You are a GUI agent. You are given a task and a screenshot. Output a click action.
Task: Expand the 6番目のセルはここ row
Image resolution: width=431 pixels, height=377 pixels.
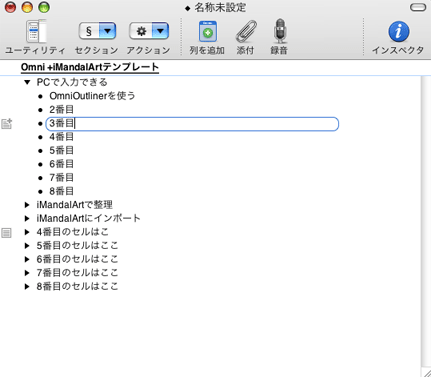27,259
